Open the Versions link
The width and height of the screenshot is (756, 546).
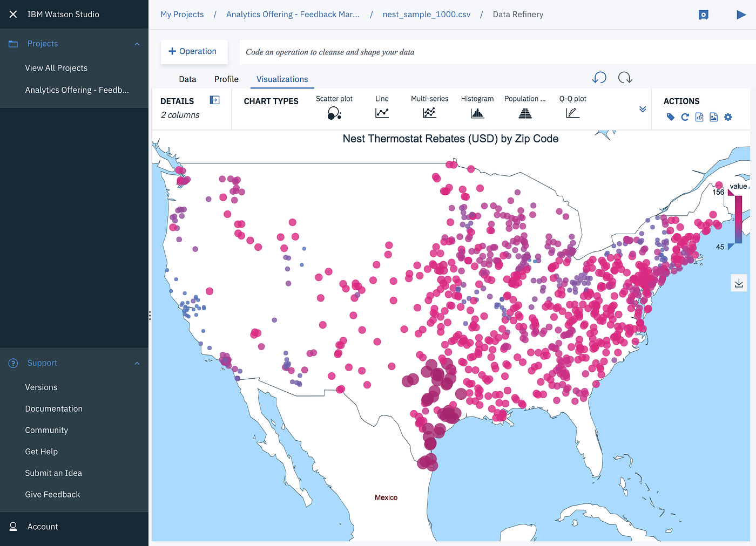[41, 387]
